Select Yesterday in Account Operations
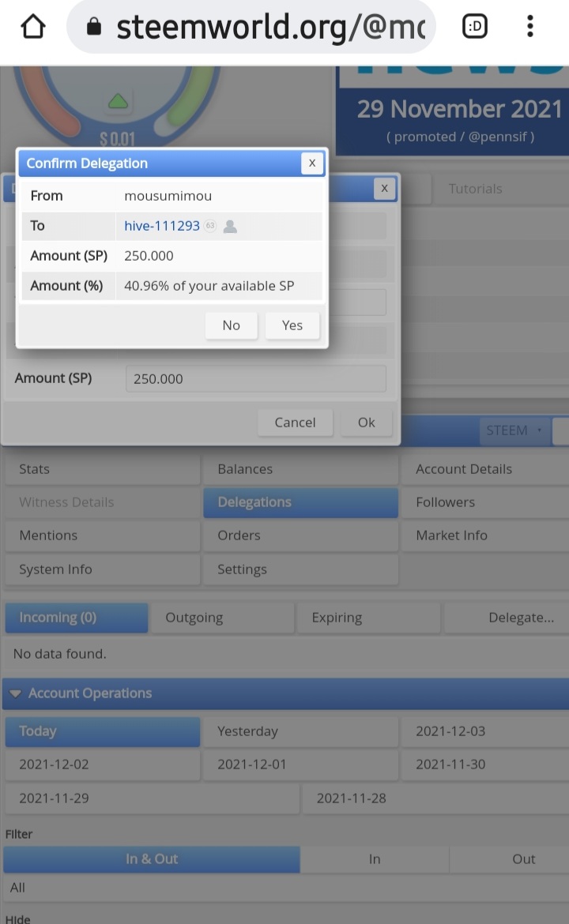569x924 pixels. click(301, 731)
